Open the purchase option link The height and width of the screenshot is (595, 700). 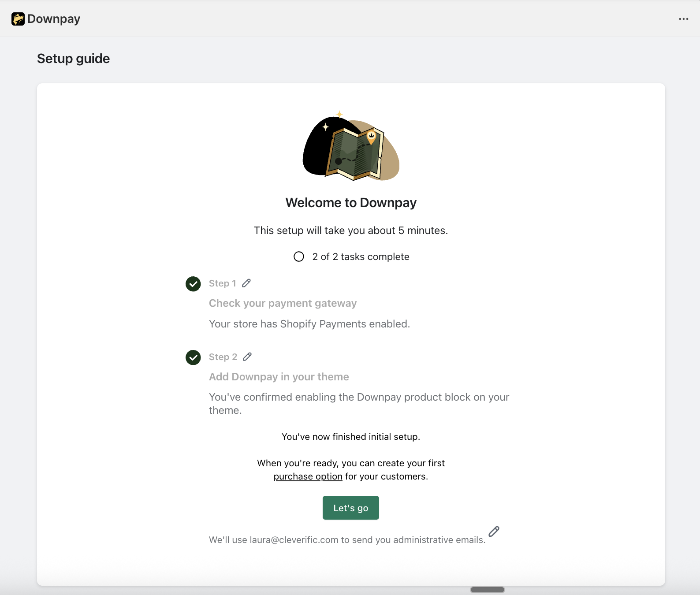308,476
